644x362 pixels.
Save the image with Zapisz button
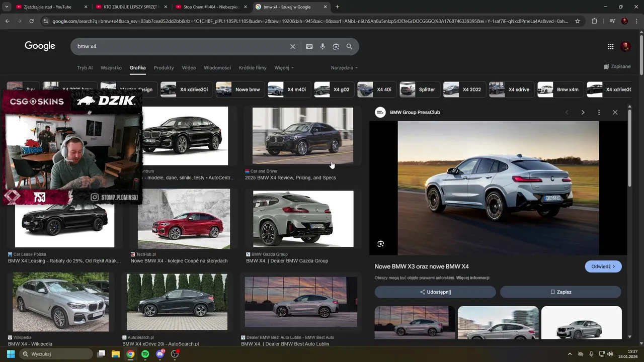(x=560, y=292)
